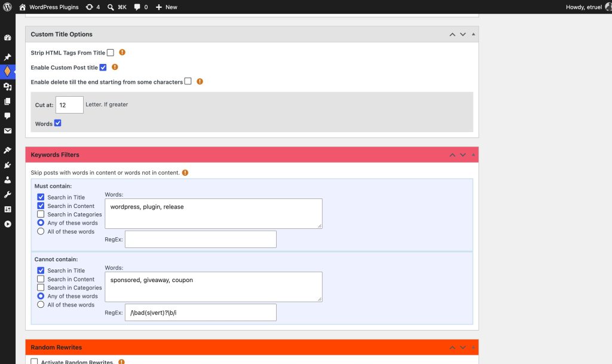The height and width of the screenshot is (364, 612).
Task: Click the Custom Title Options heading
Action: click(62, 34)
